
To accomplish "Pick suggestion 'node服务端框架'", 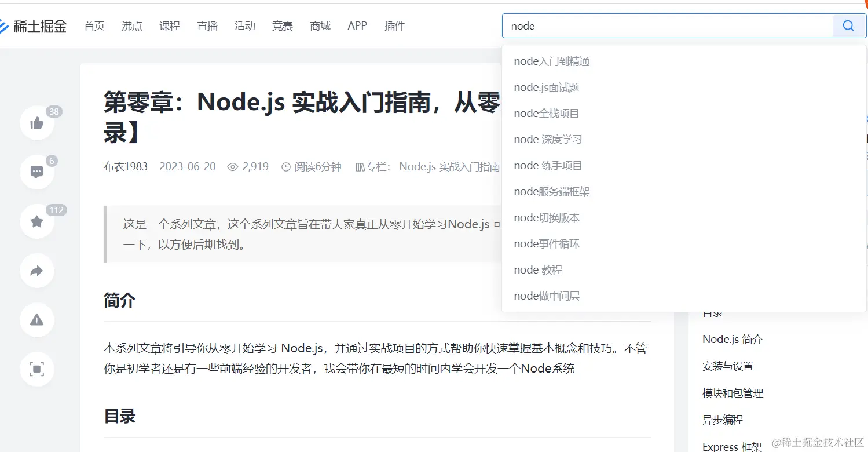I will click(684, 192).
